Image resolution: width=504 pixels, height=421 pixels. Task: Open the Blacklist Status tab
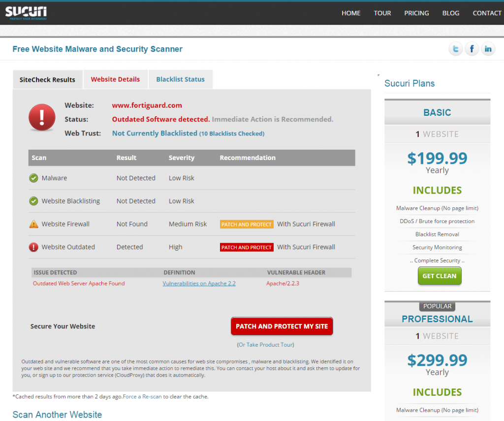click(180, 79)
